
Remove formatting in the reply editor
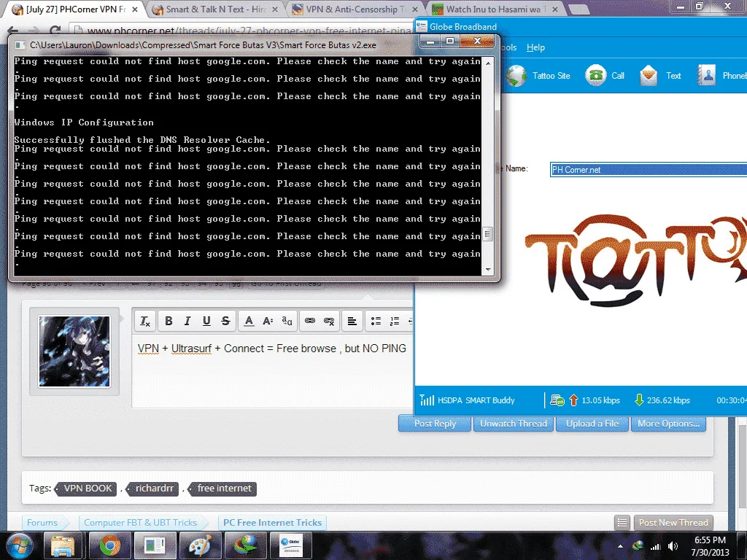(145, 321)
